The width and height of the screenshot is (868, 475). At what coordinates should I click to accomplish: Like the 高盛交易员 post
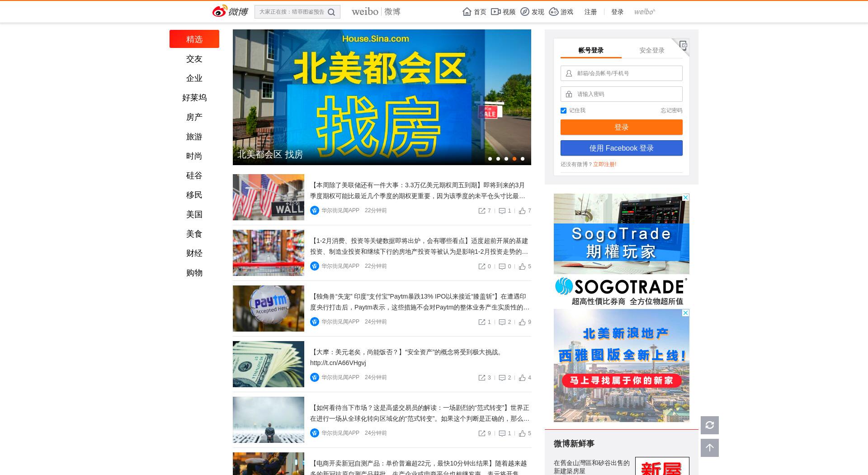522,433
